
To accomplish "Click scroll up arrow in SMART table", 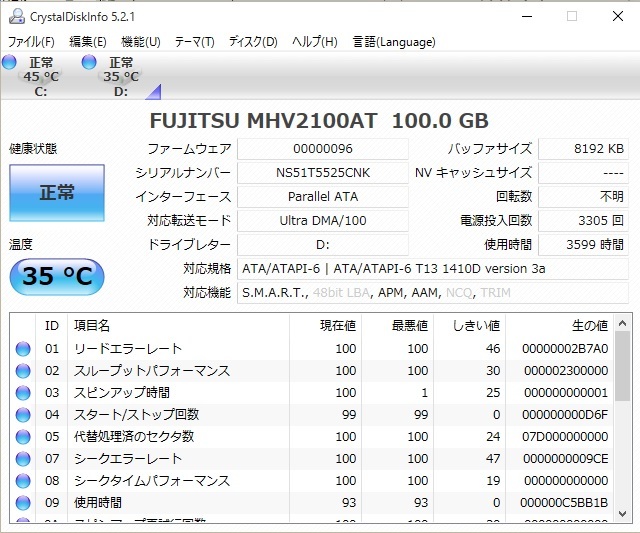I will pos(622,324).
